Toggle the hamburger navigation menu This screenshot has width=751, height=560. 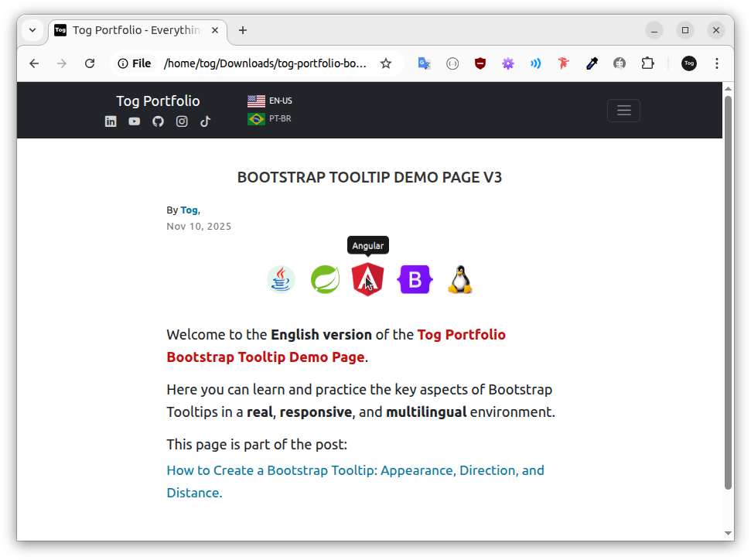pyautogui.click(x=623, y=111)
